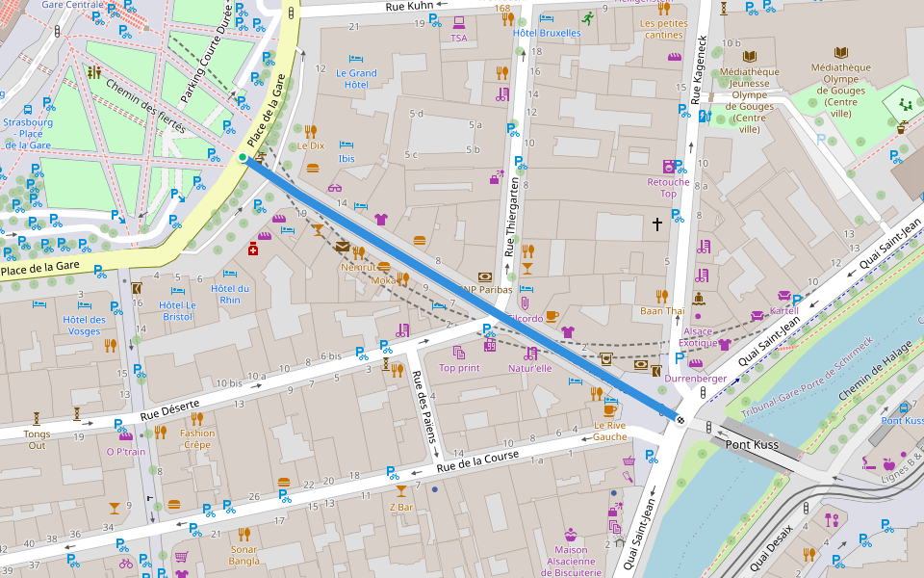
Task: Select the Top print copy shop icon
Action: point(459,352)
